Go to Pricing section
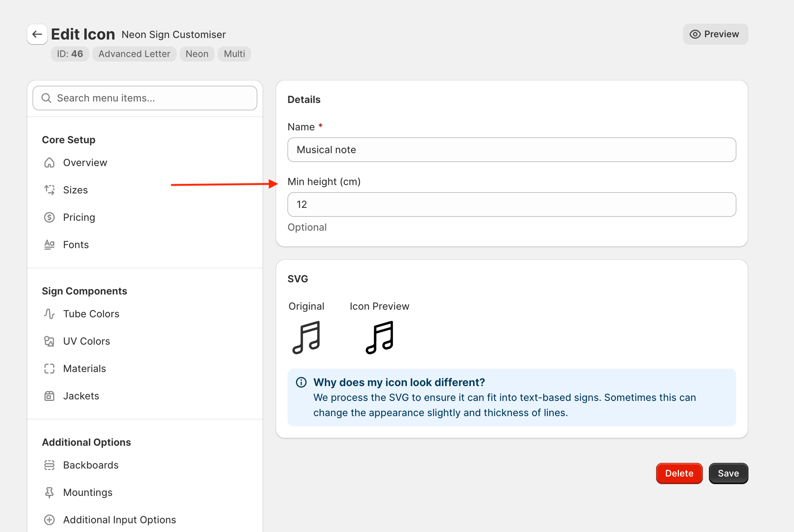Image resolution: width=794 pixels, height=532 pixels. click(x=79, y=217)
